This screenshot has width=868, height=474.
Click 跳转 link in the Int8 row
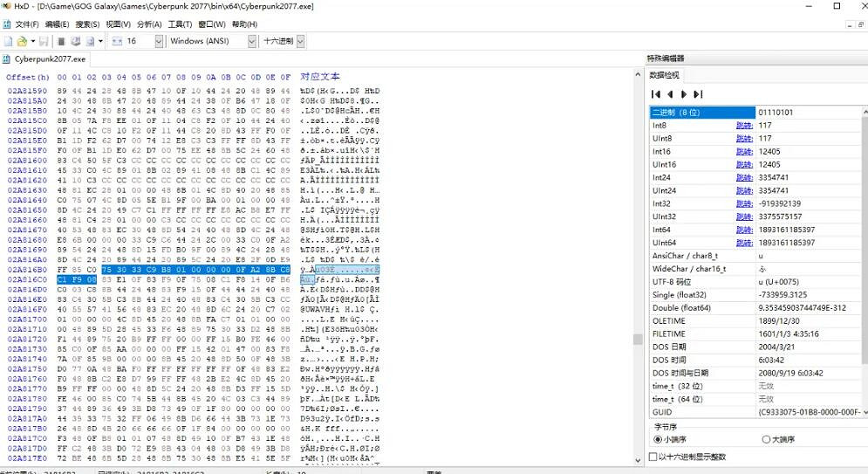pyautogui.click(x=744, y=126)
